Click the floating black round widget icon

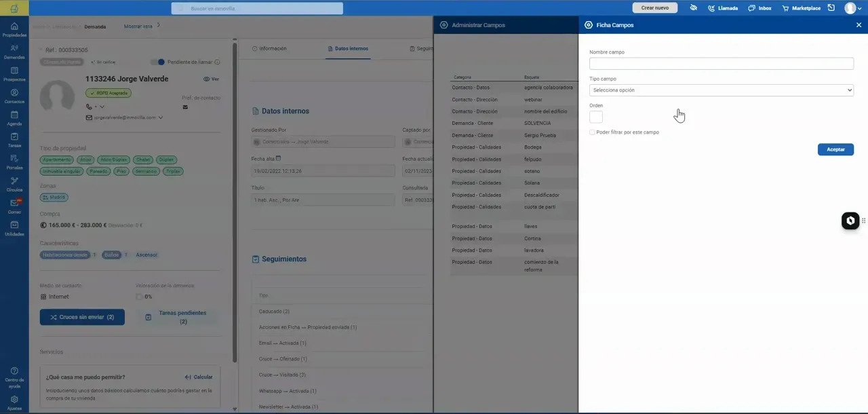(850, 221)
